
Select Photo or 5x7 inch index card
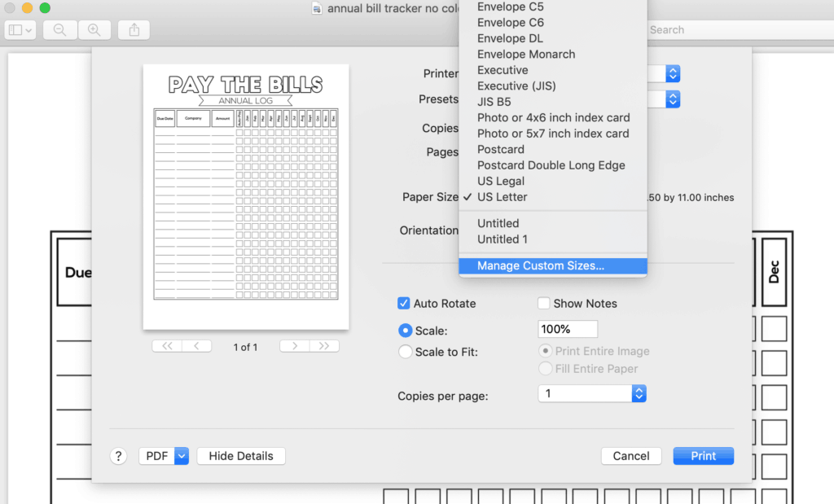[553, 134]
